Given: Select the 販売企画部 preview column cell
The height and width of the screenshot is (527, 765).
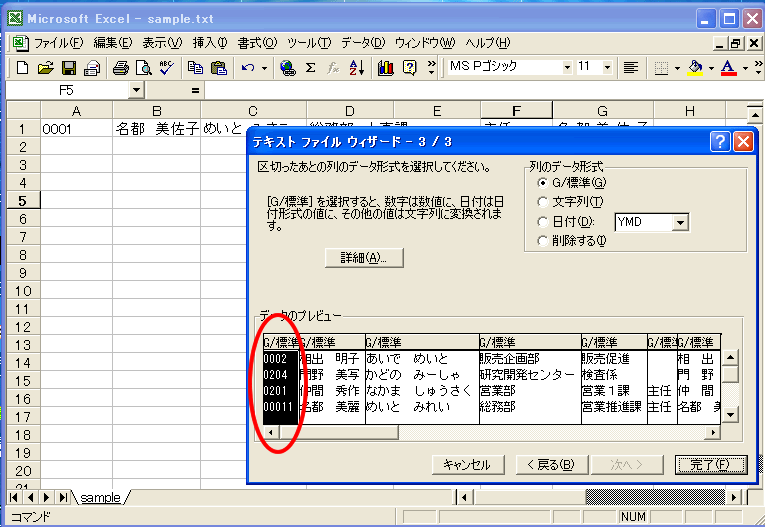Looking at the screenshot, I should click(x=509, y=359).
